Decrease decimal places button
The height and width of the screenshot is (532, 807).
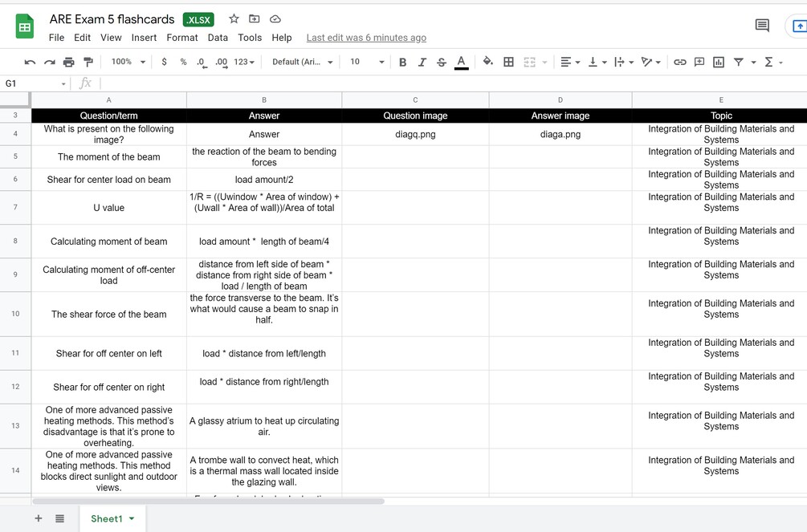tap(202, 63)
